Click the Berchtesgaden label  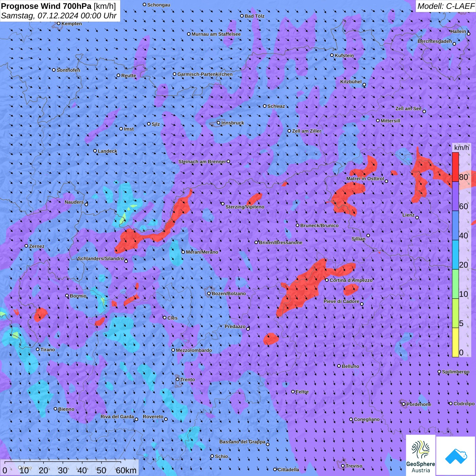pyautogui.click(x=435, y=41)
